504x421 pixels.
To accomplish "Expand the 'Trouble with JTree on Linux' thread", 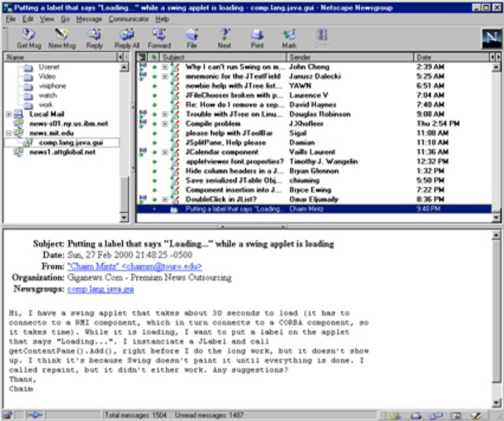I will point(165,114).
